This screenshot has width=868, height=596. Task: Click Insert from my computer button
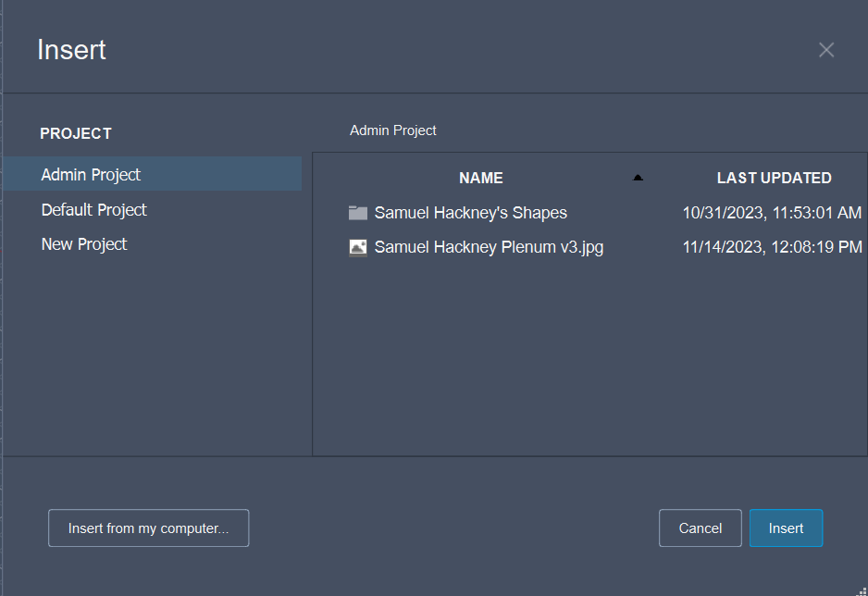[x=148, y=528]
